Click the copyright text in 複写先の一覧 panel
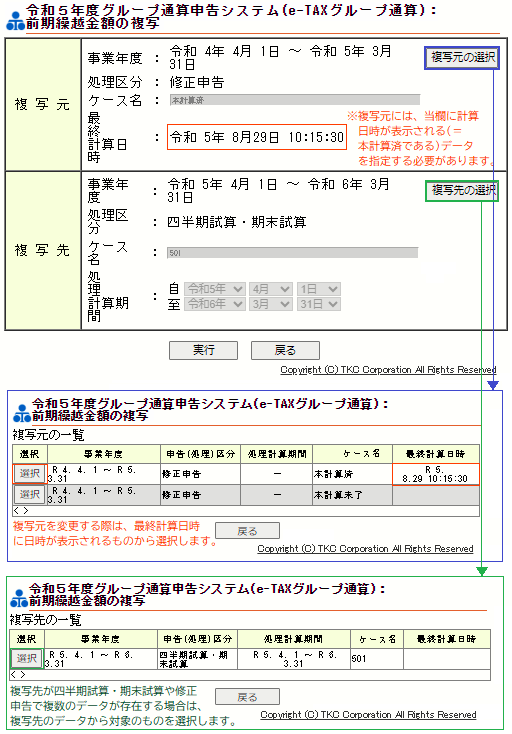The height and width of the screenshot is (734, 512). pos(368,715)
